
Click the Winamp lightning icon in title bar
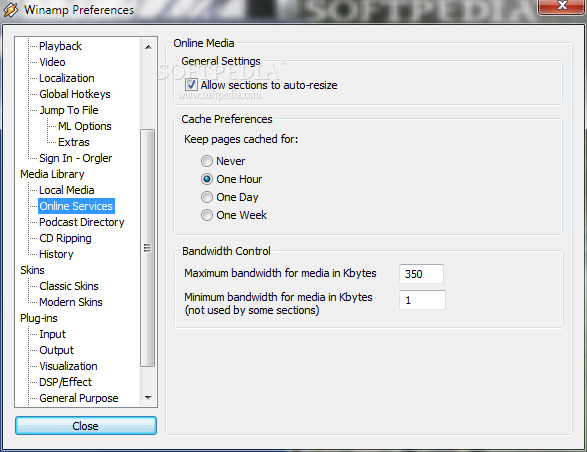[x=10, y=9]
